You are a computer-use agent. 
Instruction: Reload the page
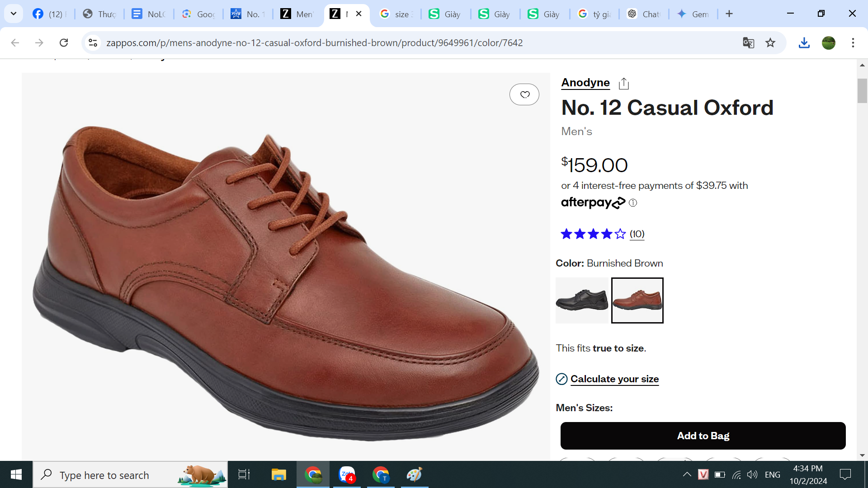[x=64, y=43]
